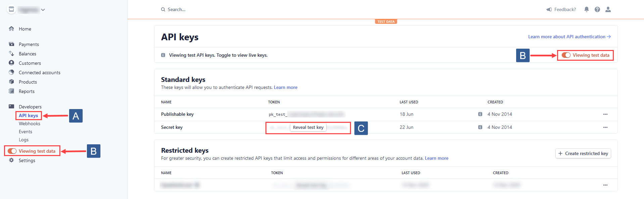
Task: Click the account store icon
Action: 11,9
